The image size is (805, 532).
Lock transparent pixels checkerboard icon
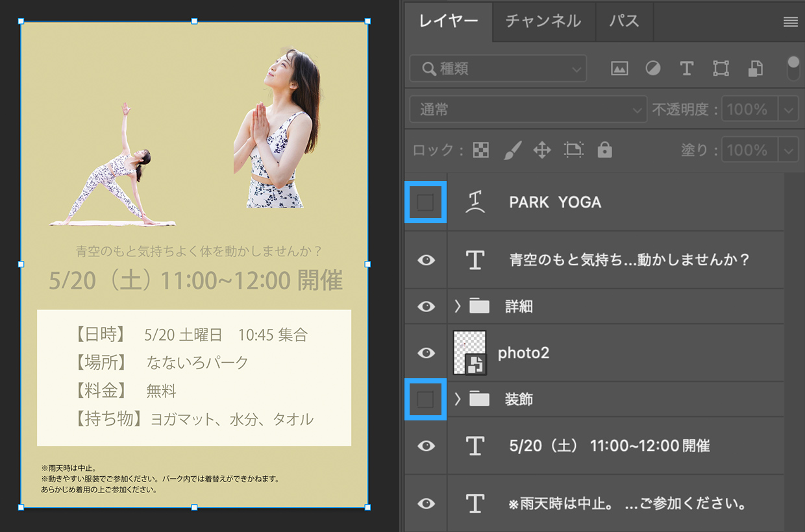click(x=481, y=151)
